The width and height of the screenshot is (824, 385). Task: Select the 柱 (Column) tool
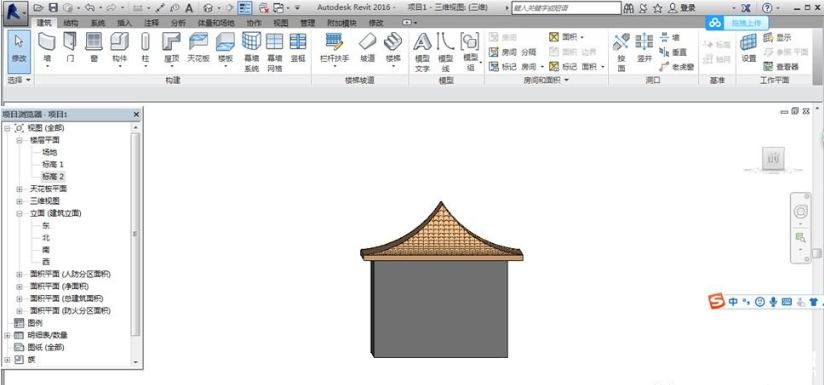[146, 49]
